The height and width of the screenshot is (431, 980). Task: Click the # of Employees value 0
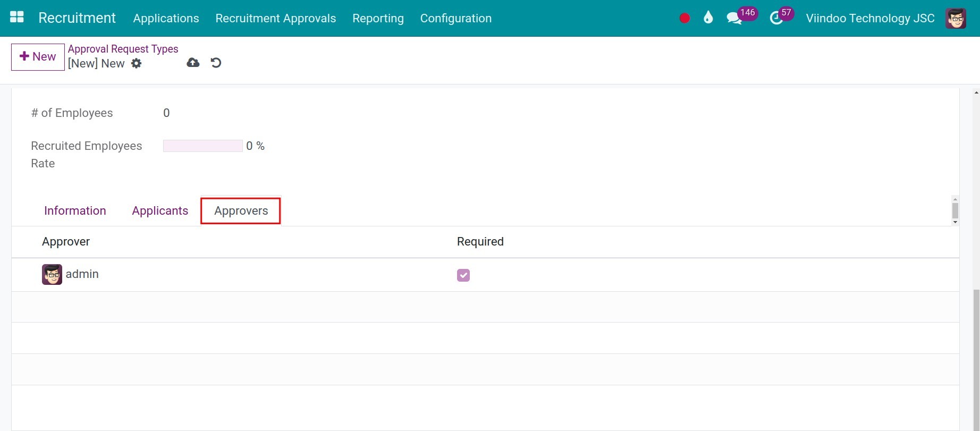pyautogui.click(x=166, y=113)
